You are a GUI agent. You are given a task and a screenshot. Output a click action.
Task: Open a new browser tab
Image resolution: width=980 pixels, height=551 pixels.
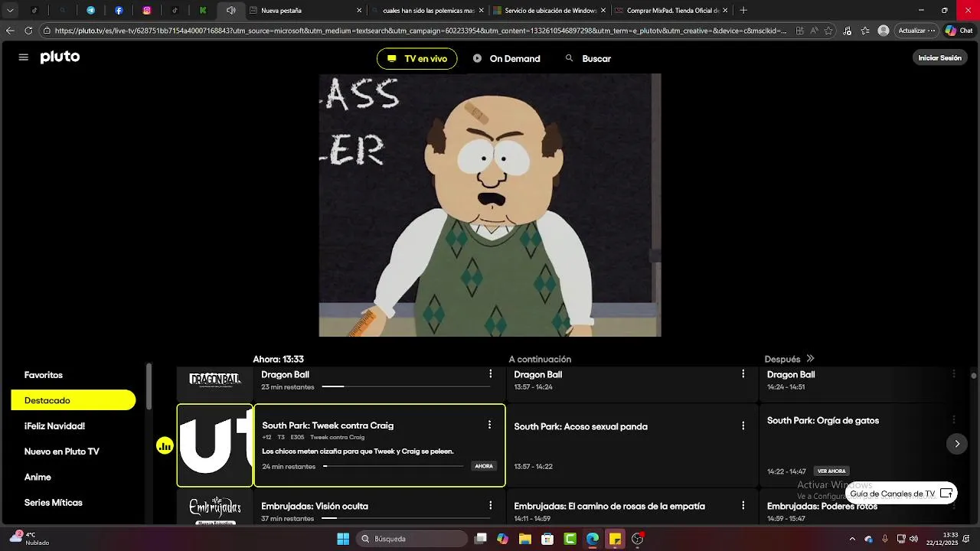coord(743,11)
